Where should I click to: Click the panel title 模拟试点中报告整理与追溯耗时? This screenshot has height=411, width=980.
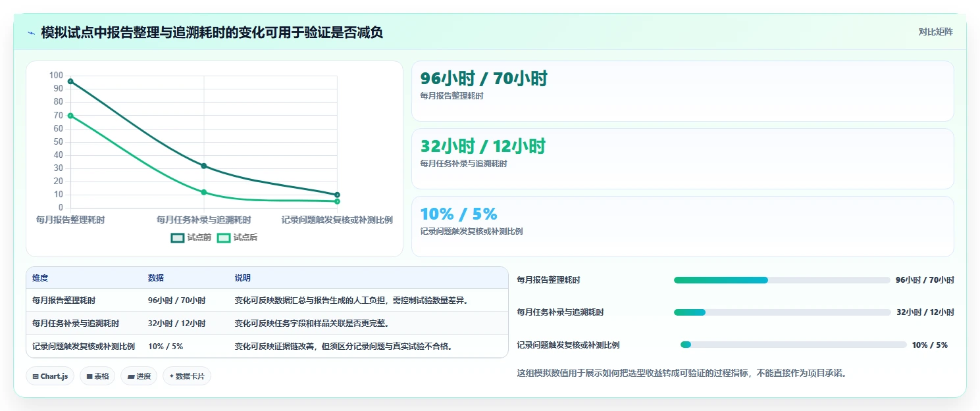click(x=212, y=32)
